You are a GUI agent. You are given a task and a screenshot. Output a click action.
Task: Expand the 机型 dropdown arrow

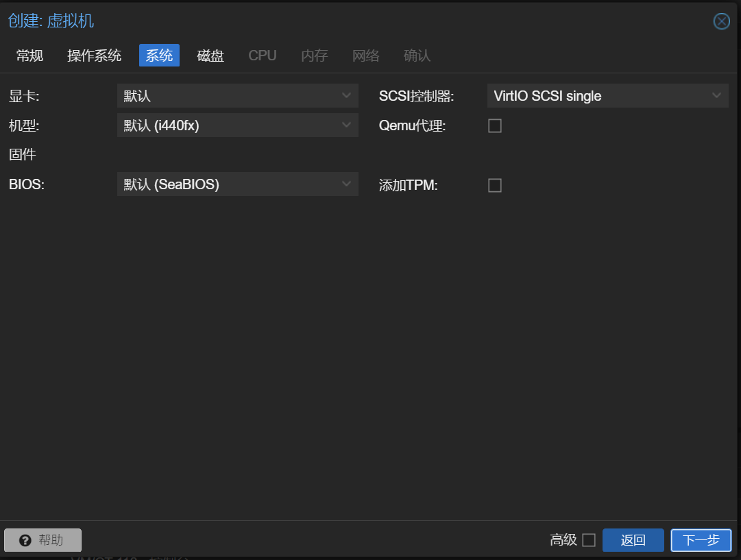pyautogui.click(x=346, y=125)
